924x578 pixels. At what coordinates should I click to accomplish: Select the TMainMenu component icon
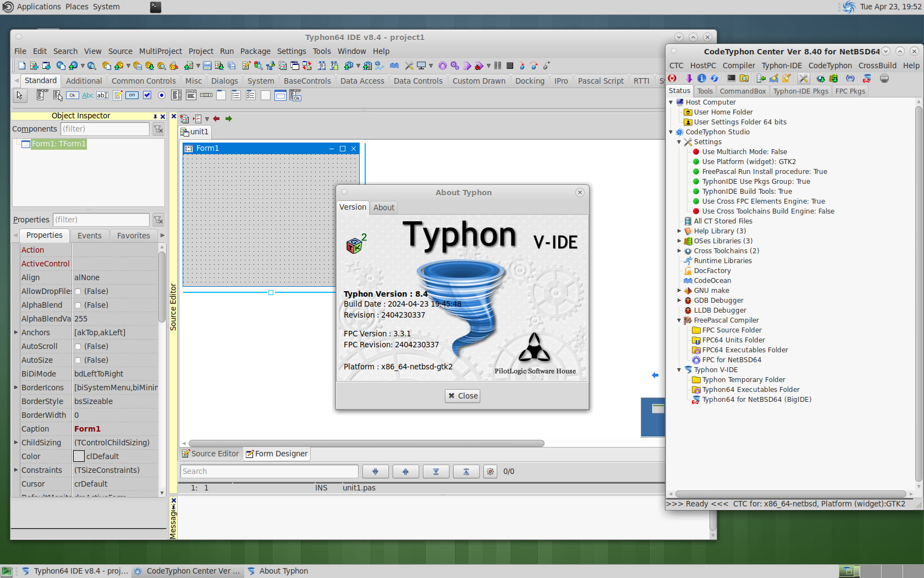41,95
